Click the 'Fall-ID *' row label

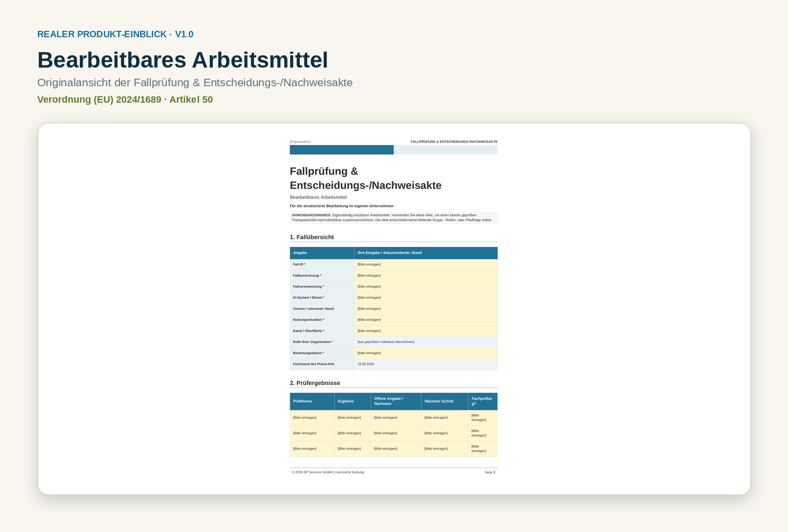[x=322, y=264]
